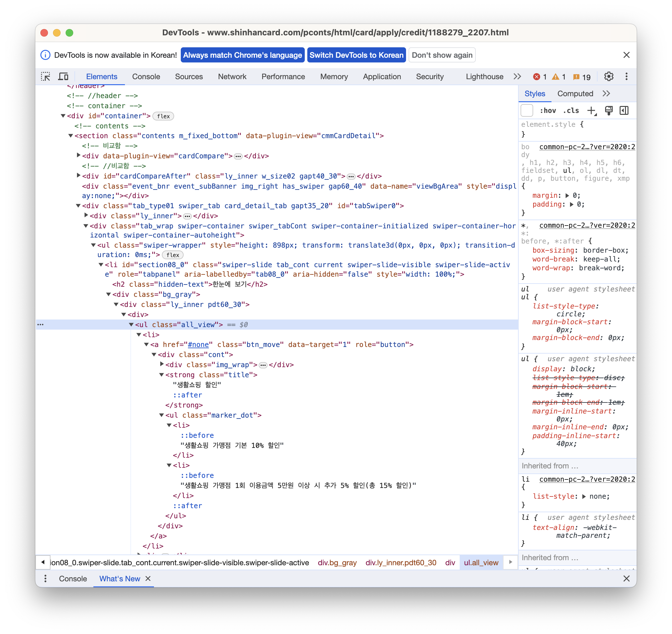
Task: Toggle the .cls class editor
Action: click(x=571, y=110)
